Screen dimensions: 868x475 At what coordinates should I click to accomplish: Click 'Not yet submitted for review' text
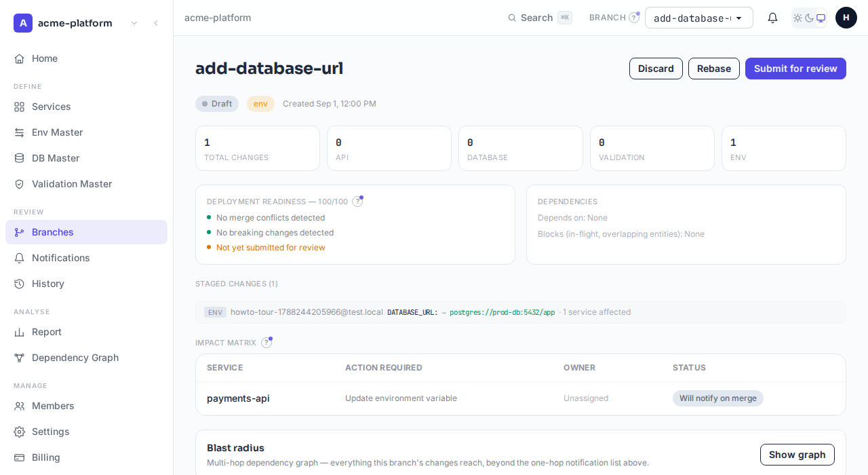point(271,248)
